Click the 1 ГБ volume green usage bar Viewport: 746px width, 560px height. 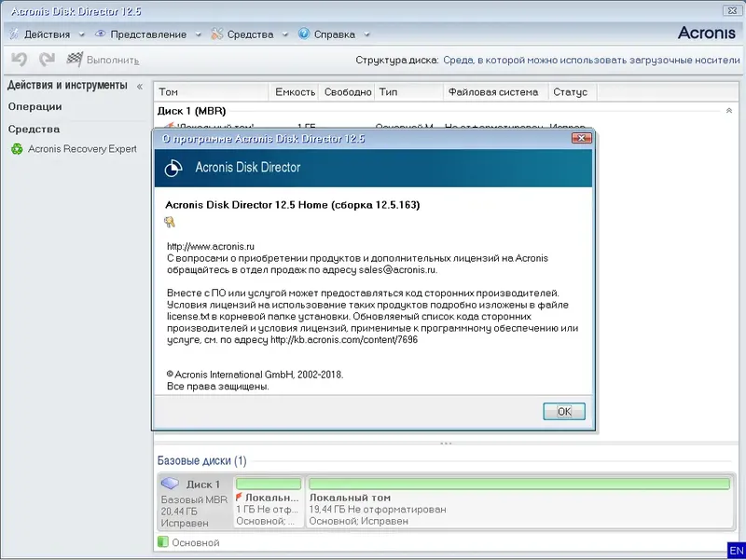pyautogui.click(x=269, y=484)
